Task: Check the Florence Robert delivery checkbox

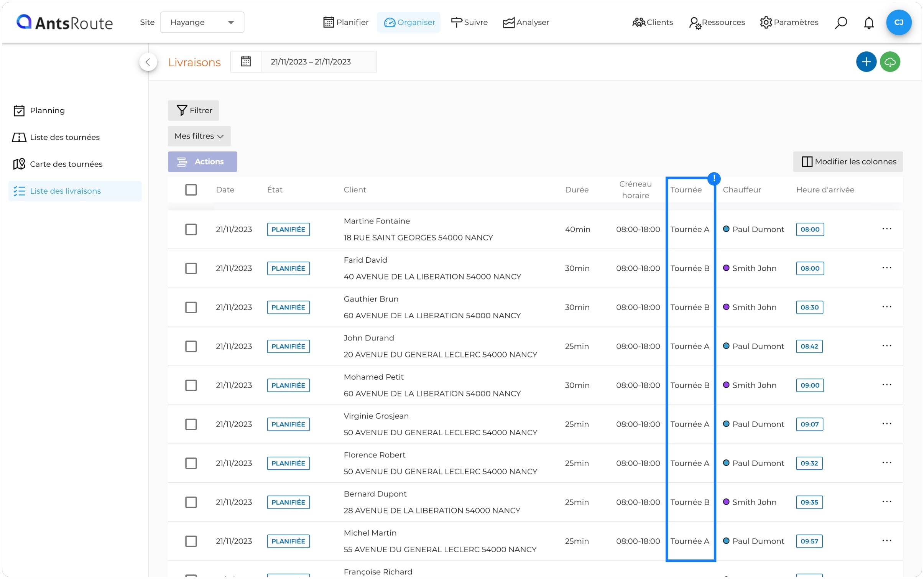Action: 191,463
